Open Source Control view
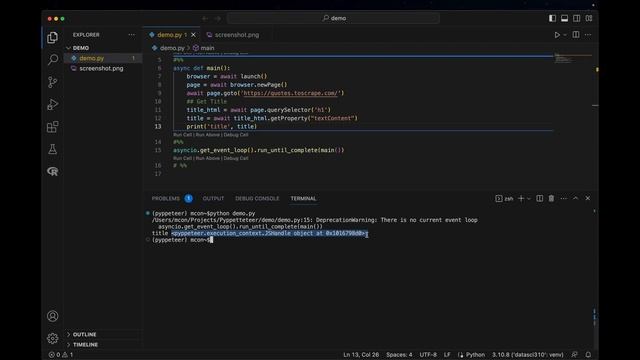 pyautogui.click(x=53, y=82)
